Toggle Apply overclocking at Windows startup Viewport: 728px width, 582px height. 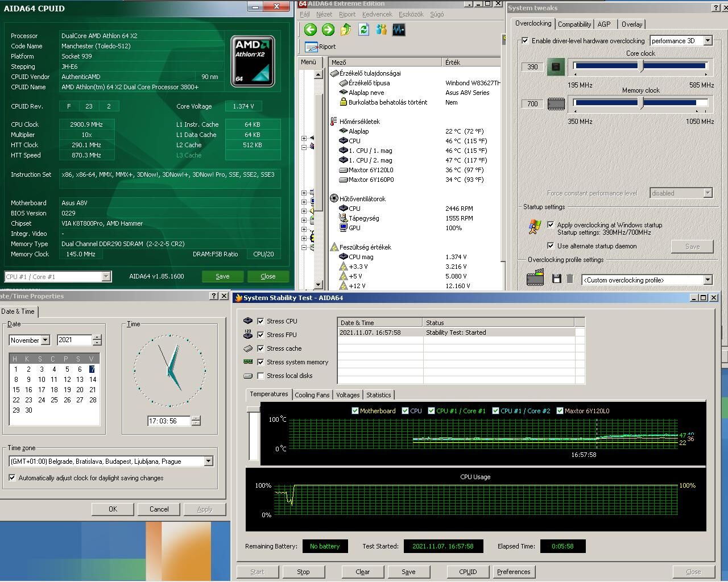(551, 225)
